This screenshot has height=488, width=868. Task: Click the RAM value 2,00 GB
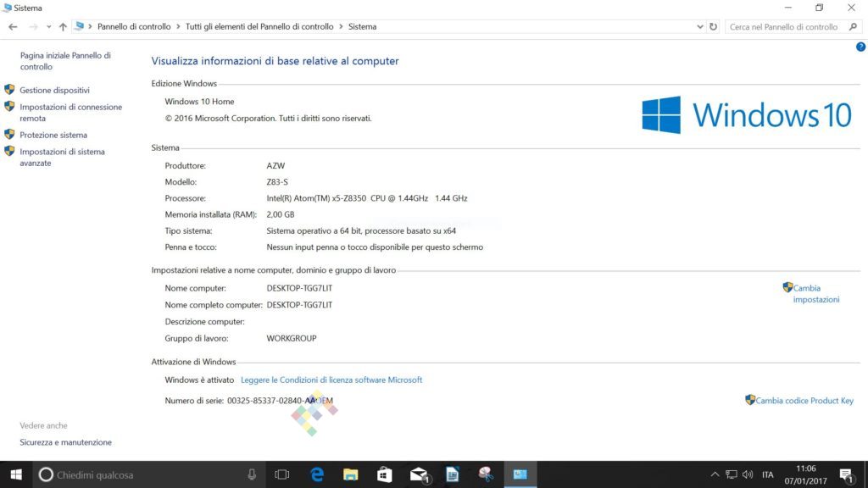click(280, 214)
